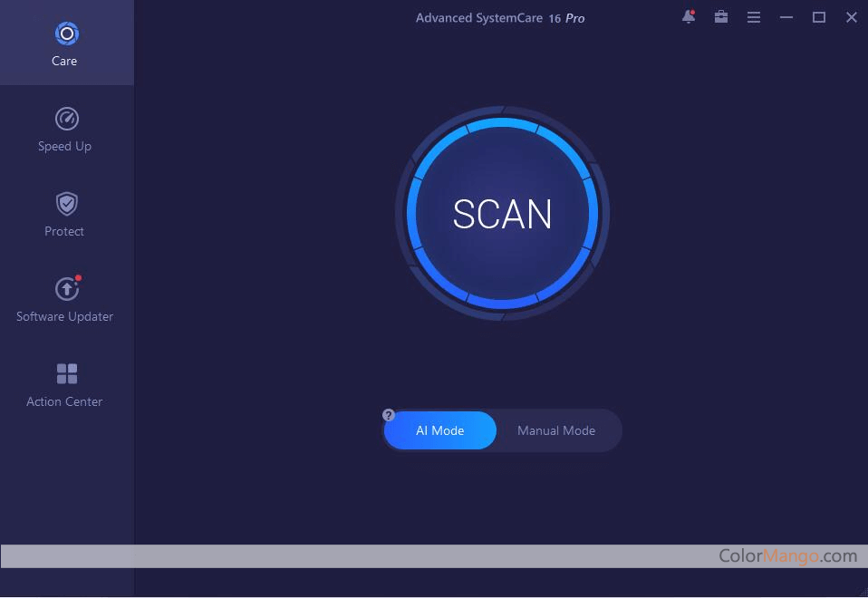Open the notification bell in title bar
The width and height of the screenshot is (868, 598).
(x=689, y=17)
